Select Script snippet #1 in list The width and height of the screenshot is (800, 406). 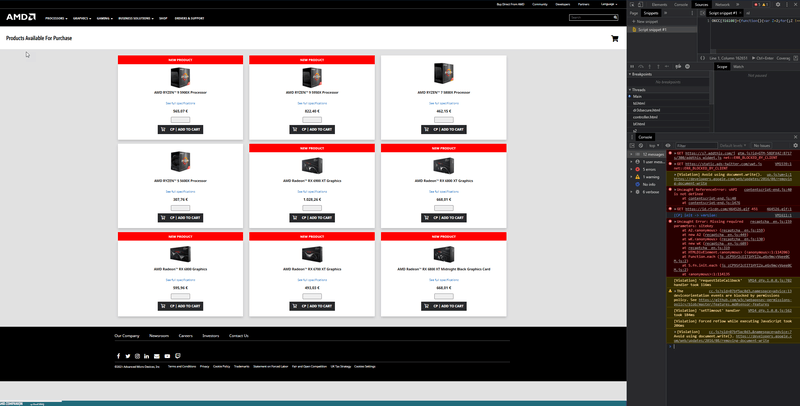pos(662,30)
